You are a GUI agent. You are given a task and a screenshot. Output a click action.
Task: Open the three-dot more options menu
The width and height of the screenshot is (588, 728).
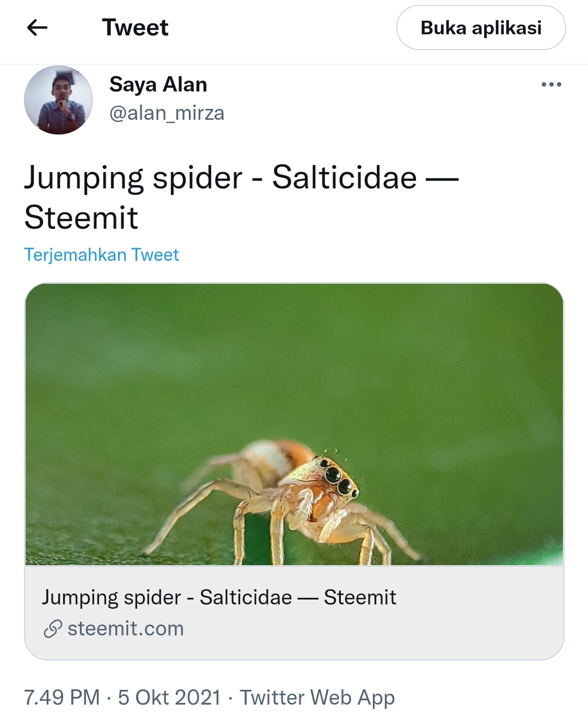pyautogui.click(x=551, y=85)
